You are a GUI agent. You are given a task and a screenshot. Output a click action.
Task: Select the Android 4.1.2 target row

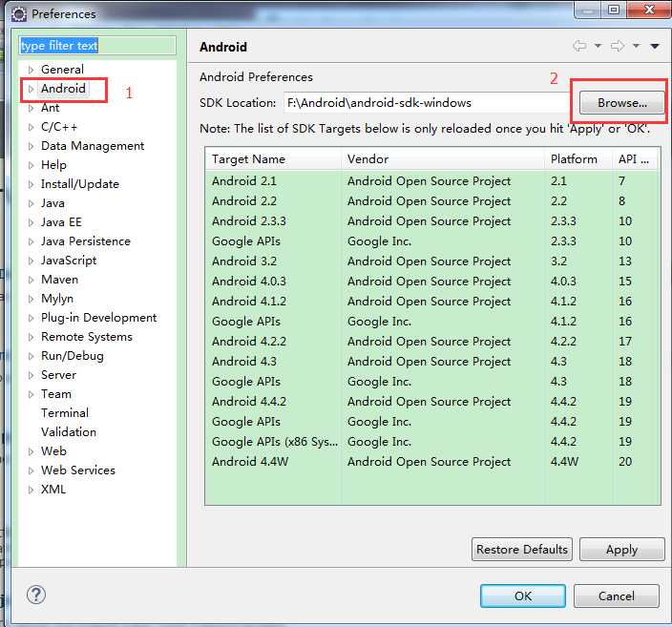point(432,302)
